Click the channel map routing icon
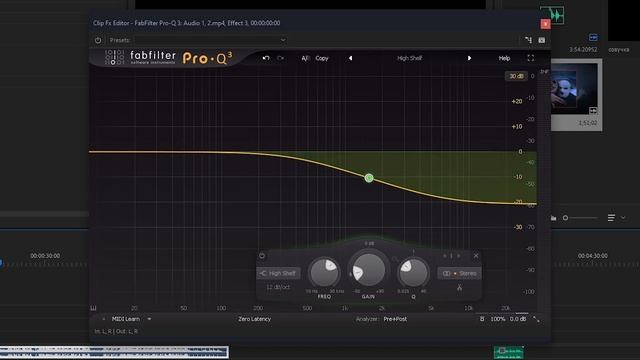Viewport: 640px width, 360px height. (528, 40)
